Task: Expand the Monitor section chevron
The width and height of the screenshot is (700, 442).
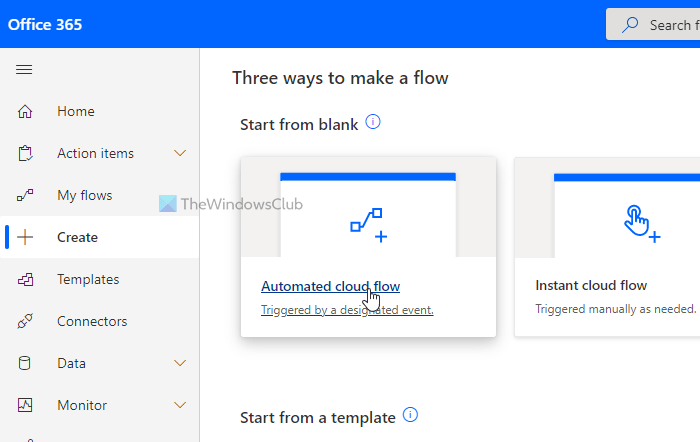Action: (180, 405)
